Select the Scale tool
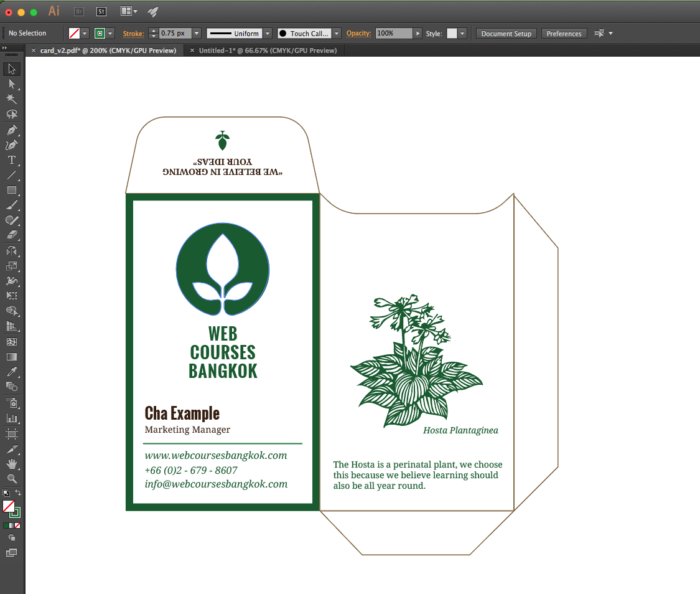The width and height of the screenshot is (700, 594). [12, 266]
